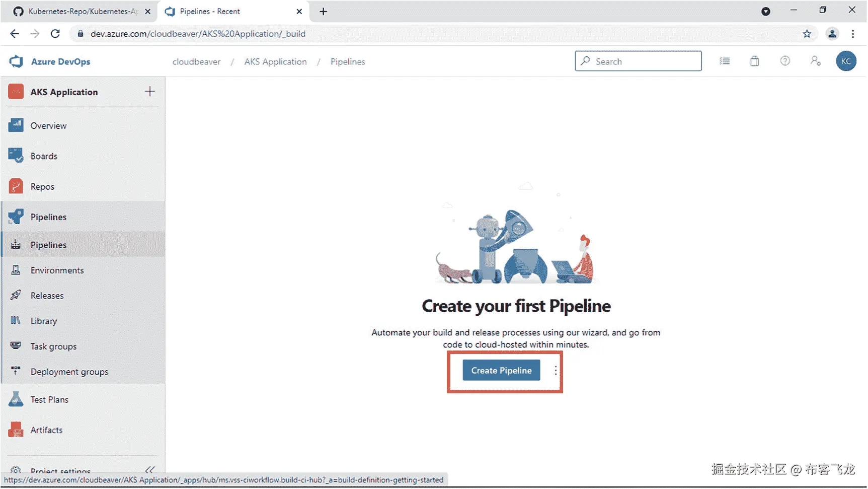
Task: Bookmark this page with the star icon
Action: [x=807, y=34]
